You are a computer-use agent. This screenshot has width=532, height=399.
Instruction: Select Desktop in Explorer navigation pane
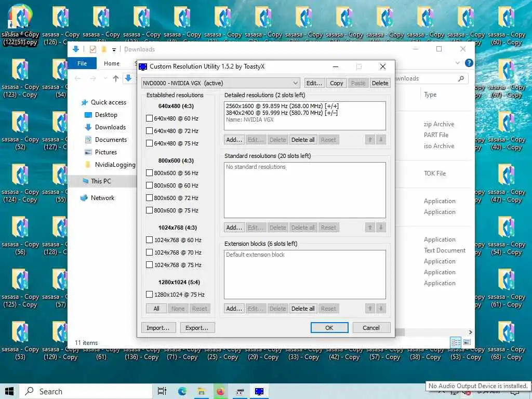click(x=106, y=115)
